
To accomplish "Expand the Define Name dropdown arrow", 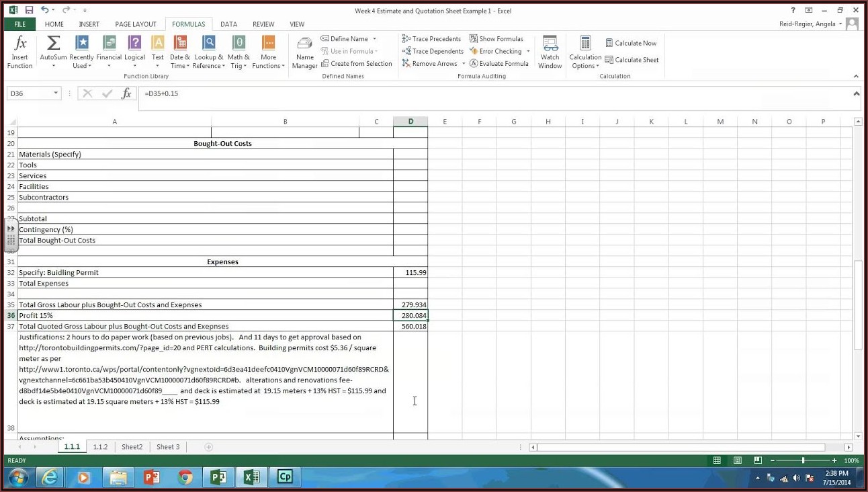I will click(x=374, y=39).
